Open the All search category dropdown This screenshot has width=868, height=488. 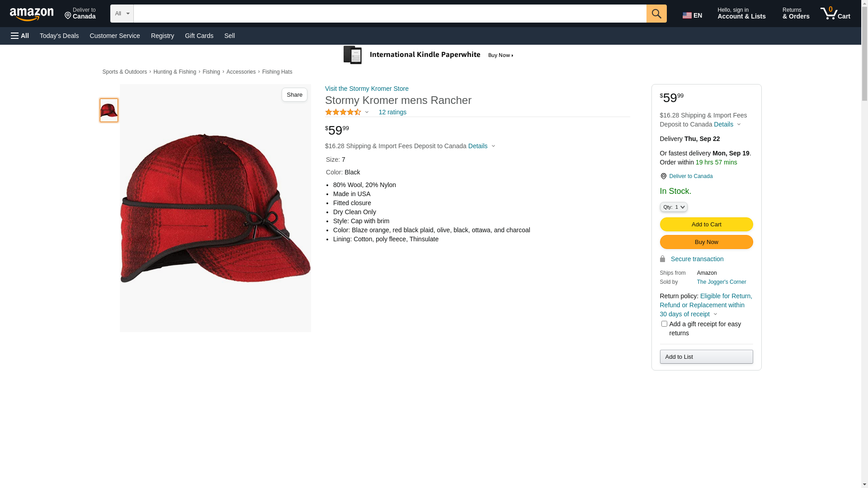click(122, 14)
